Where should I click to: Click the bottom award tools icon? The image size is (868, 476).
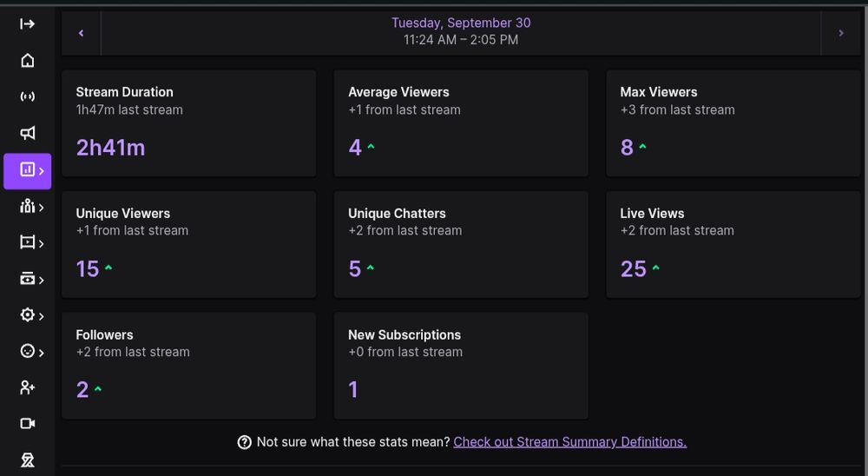pos(27,459)
